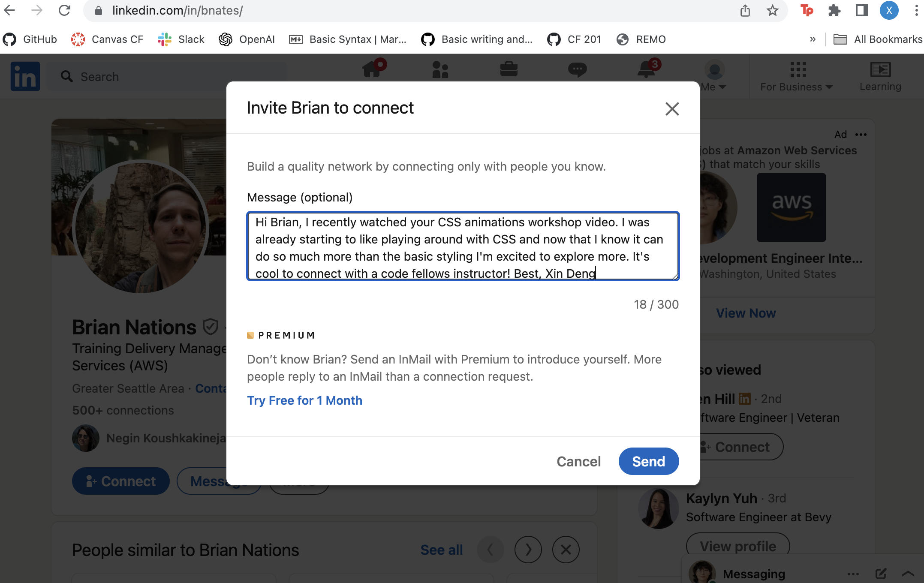Viewport: 924px width, 583px height.
Task: Open the All Bookmarks folder
Action: (878, 39)
